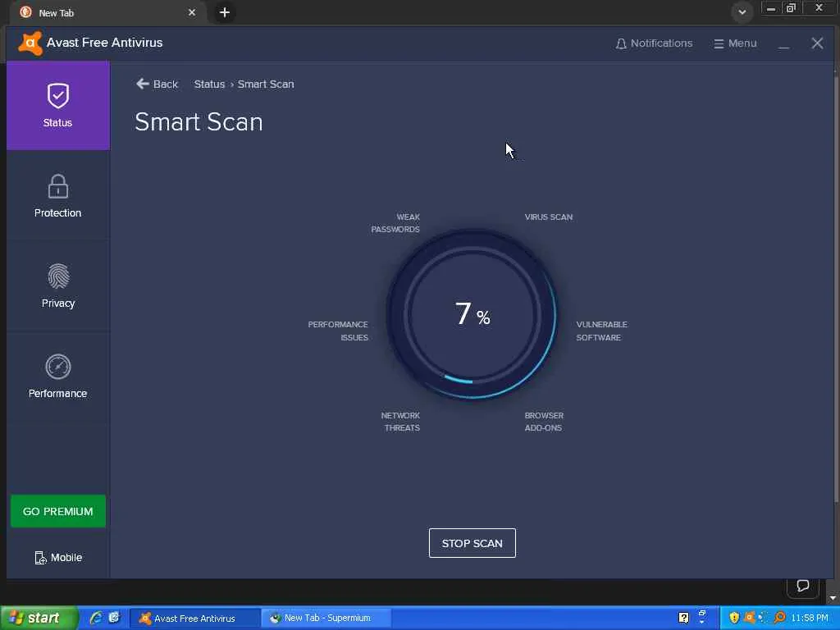
Task: Click the 11:58 PM clock
Action: tap(810, 619)
